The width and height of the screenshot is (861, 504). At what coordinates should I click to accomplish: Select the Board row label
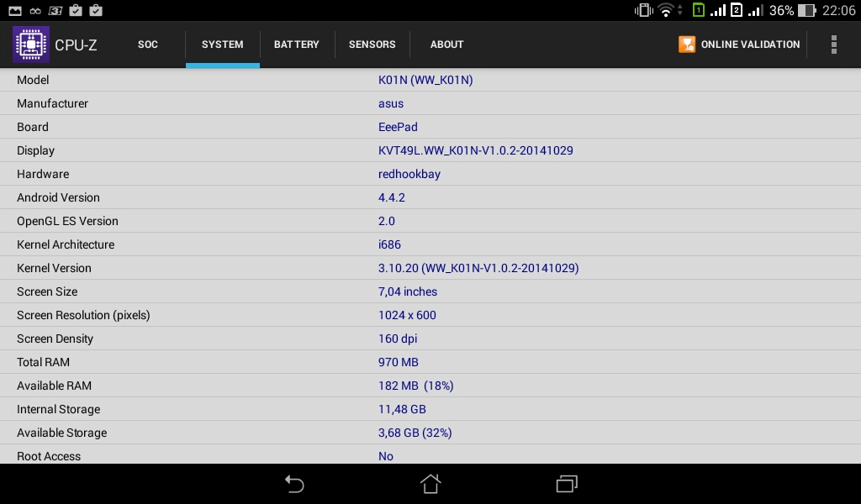point(33,127)
